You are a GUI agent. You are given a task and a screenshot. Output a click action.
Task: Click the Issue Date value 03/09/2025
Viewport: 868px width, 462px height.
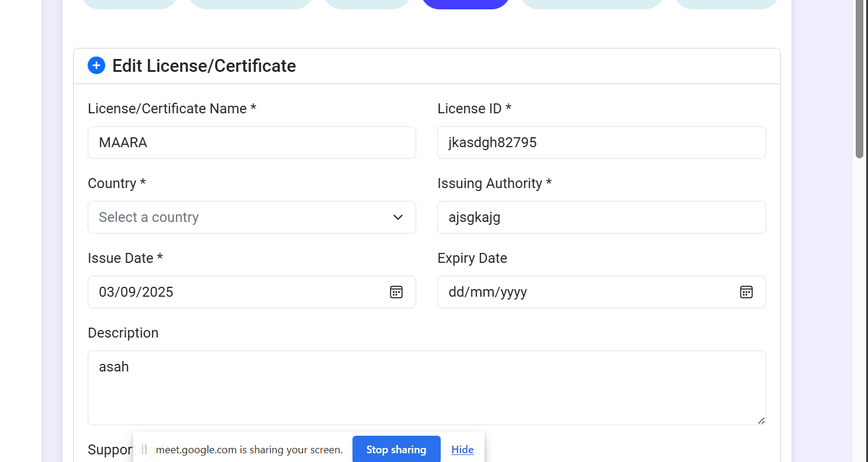pyautogui.click(x=136, y=292)
